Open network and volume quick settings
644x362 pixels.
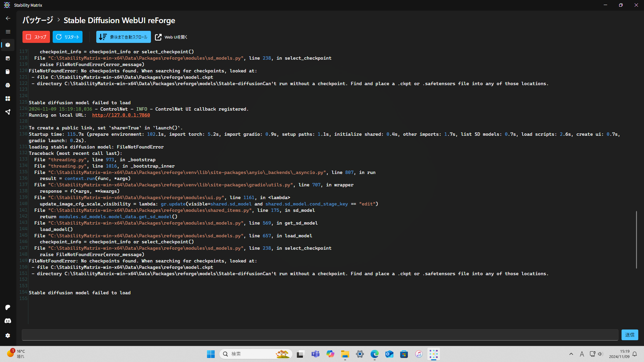596,354
